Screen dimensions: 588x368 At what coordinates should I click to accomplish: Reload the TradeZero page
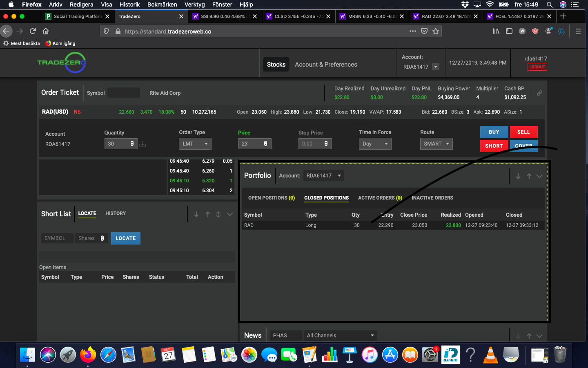coord(33,31)
